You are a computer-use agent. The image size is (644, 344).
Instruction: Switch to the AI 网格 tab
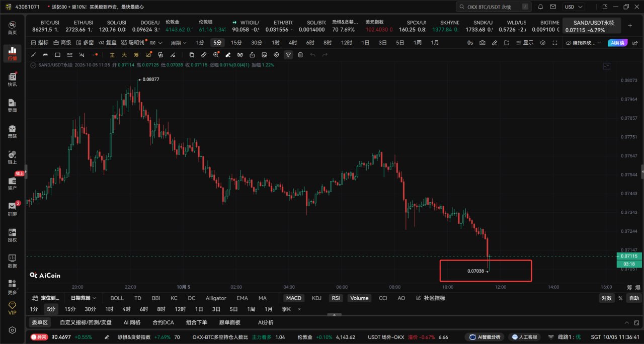pos(132,322)
